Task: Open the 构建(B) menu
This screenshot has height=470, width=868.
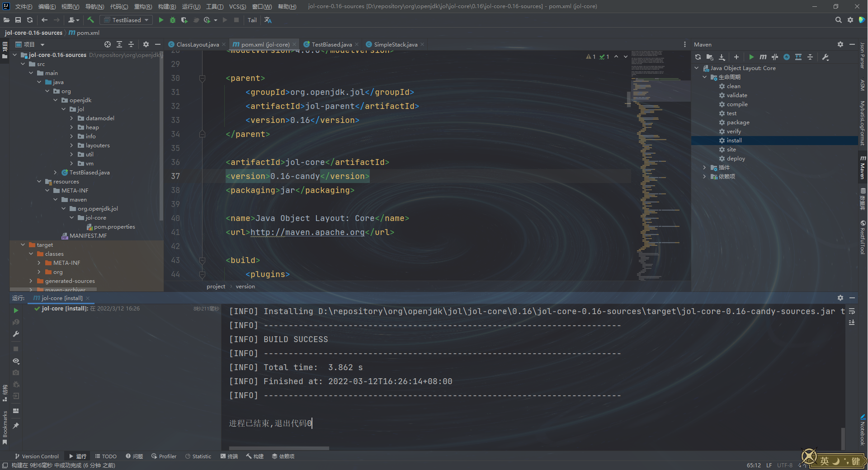Action: coord(167,6)
